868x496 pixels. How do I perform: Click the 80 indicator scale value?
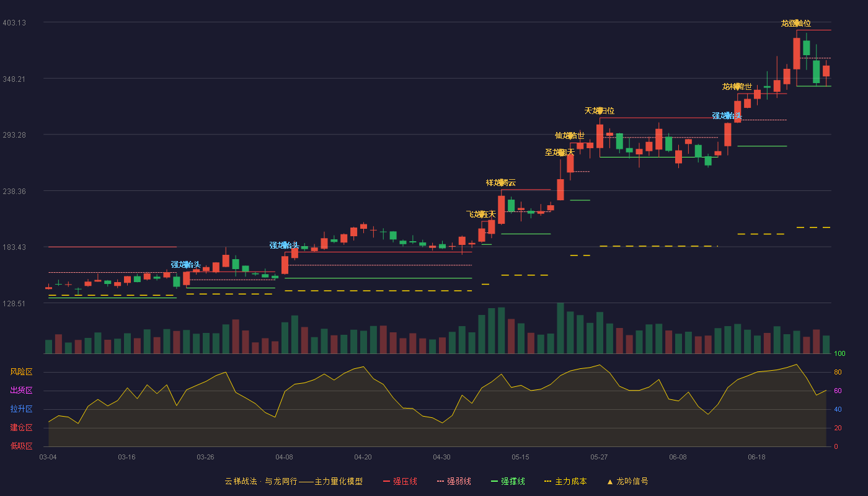coord(838,373)
